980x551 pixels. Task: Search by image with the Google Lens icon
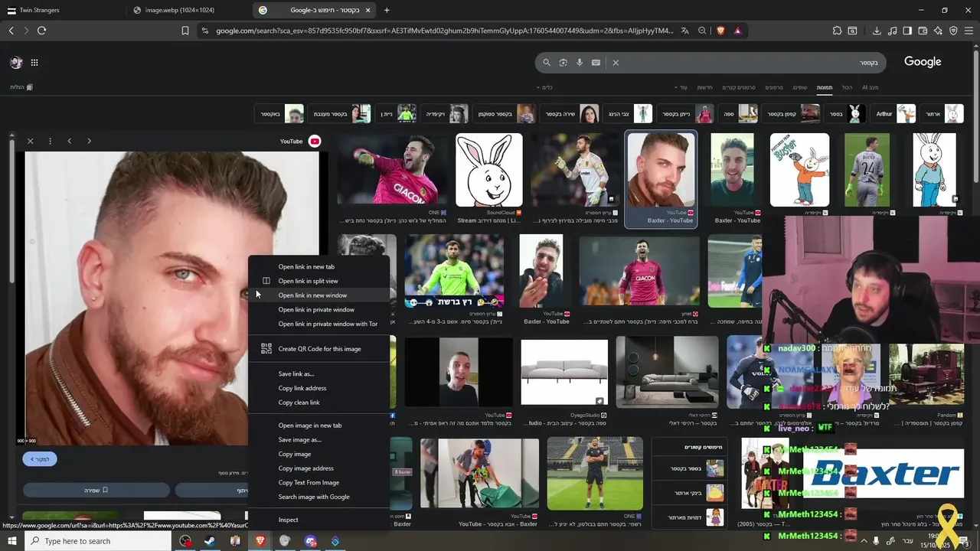563,63
